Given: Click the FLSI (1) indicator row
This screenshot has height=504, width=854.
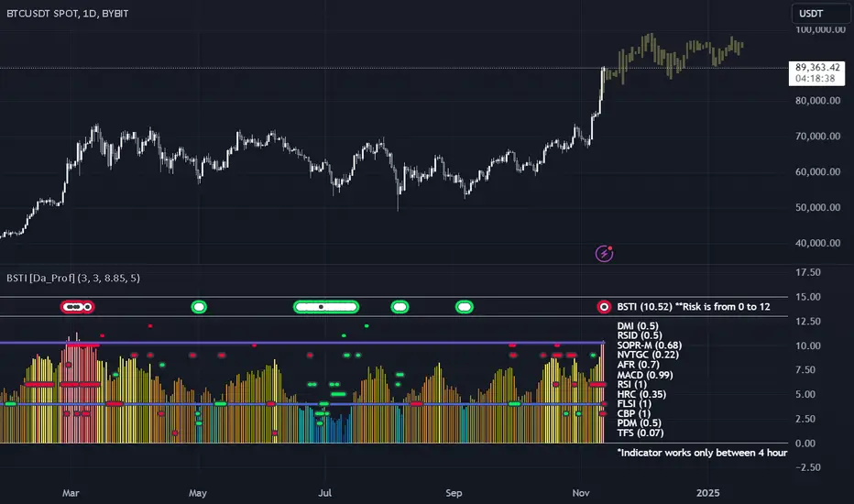Looking at the screenshot, I should tap(634, 404).
